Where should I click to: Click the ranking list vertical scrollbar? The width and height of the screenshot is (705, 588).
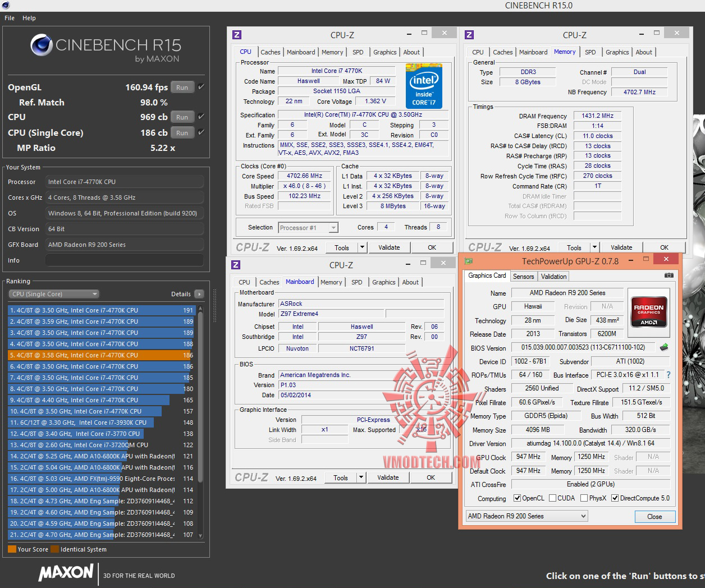tap(200, 421)
